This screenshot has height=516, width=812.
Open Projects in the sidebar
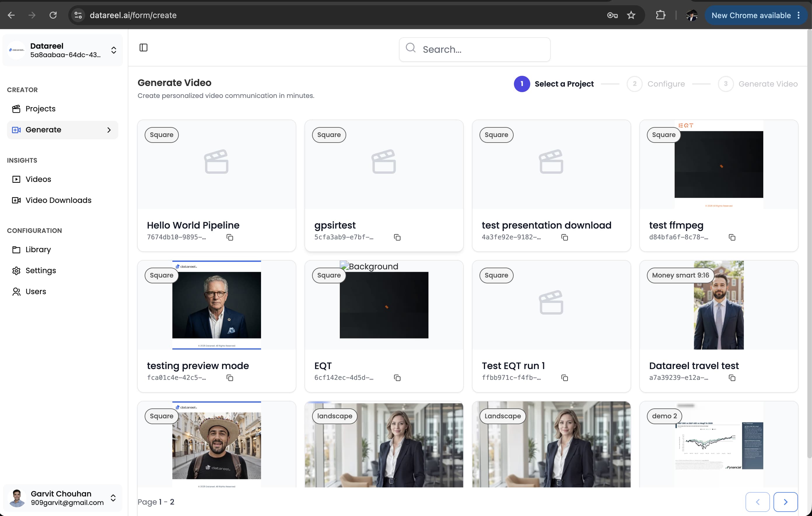point(63,109)
